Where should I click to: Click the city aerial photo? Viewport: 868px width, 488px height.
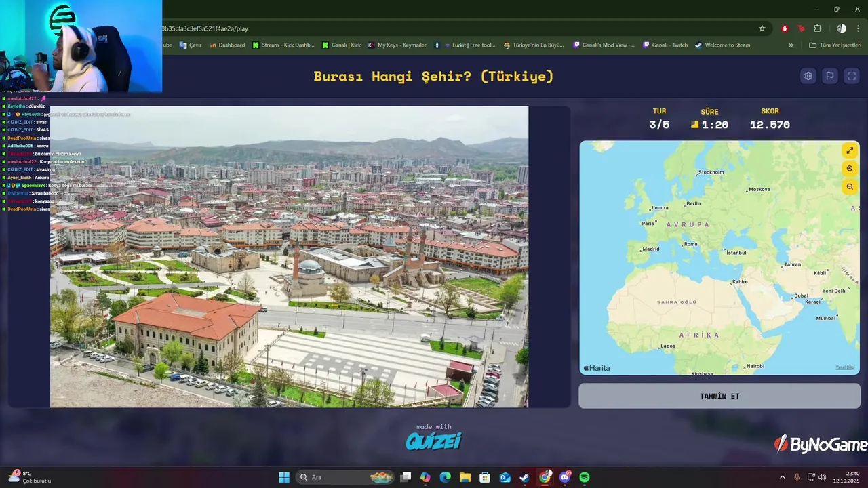(x=289, y=257)
